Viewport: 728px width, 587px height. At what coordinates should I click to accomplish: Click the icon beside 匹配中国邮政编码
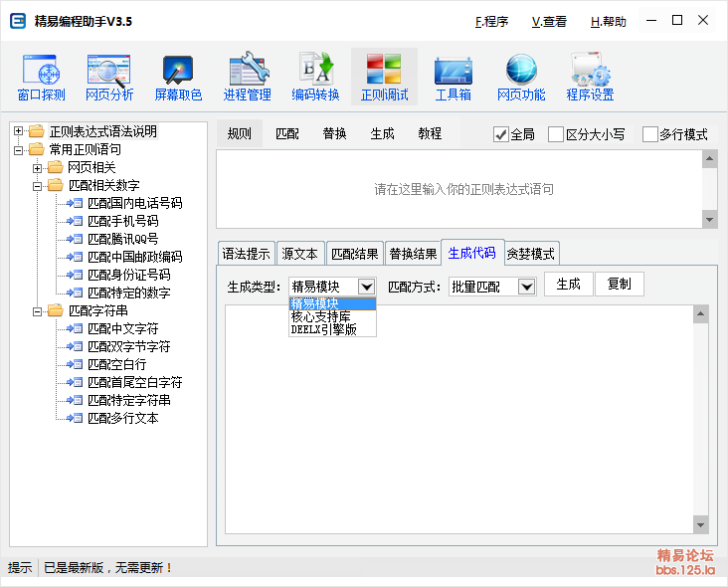[x=75, y=257]
